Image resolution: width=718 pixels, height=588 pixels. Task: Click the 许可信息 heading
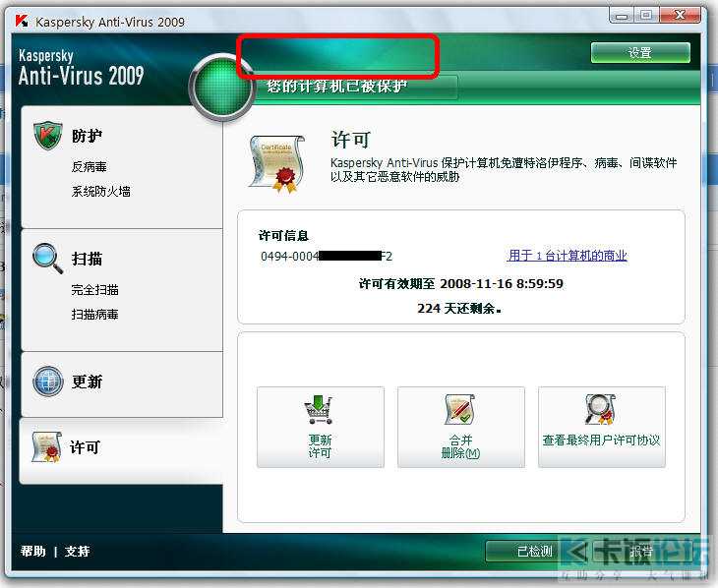283,235
